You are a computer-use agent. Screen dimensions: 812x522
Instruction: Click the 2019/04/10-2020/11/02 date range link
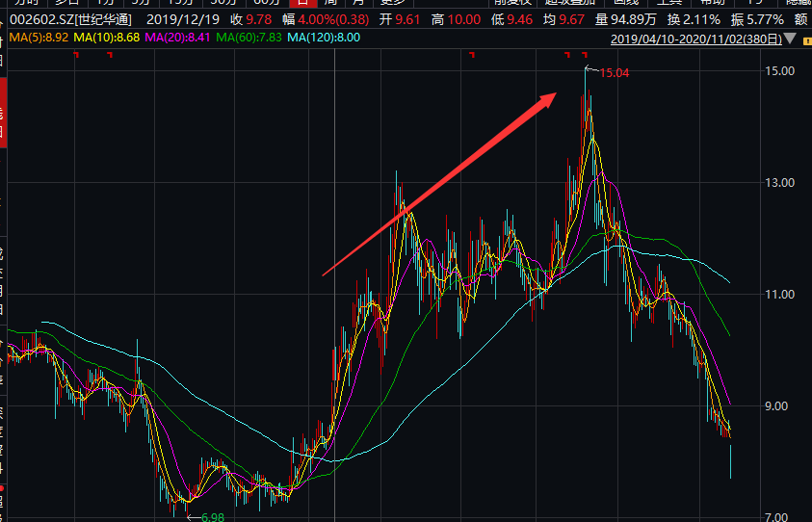695,39
